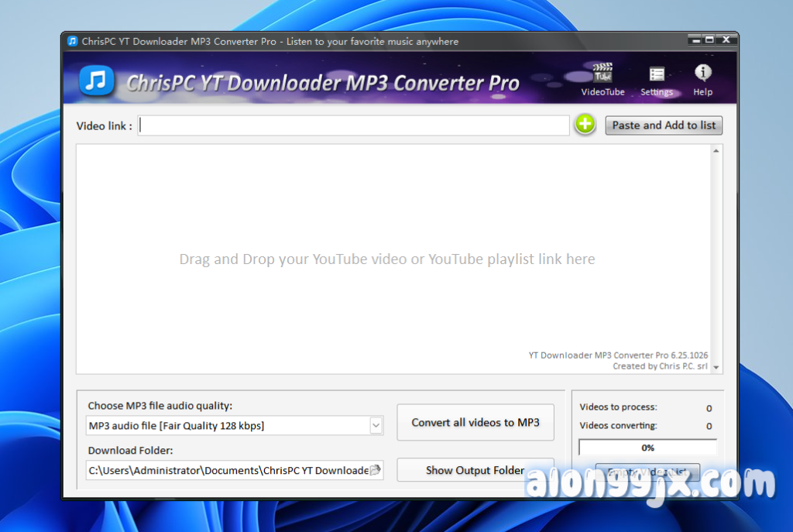Screen dimensions: 793x532
Task: Click Paste and Add to list
Action: tap(664, 125)
